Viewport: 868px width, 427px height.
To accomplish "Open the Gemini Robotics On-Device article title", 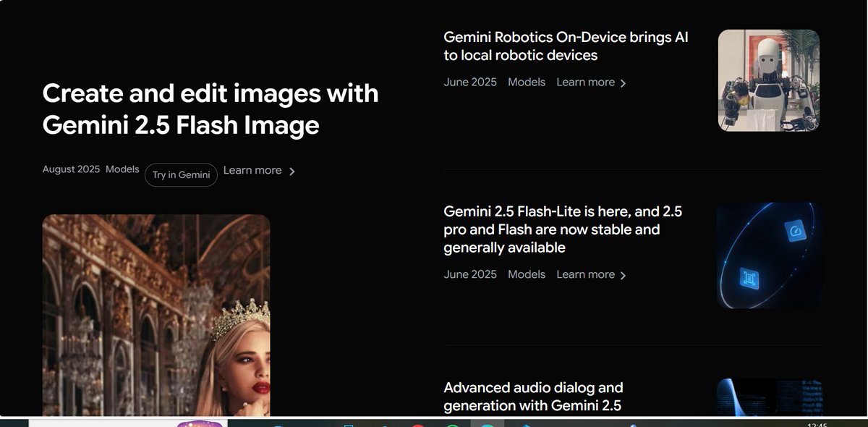I will click(x=566, y=46).
